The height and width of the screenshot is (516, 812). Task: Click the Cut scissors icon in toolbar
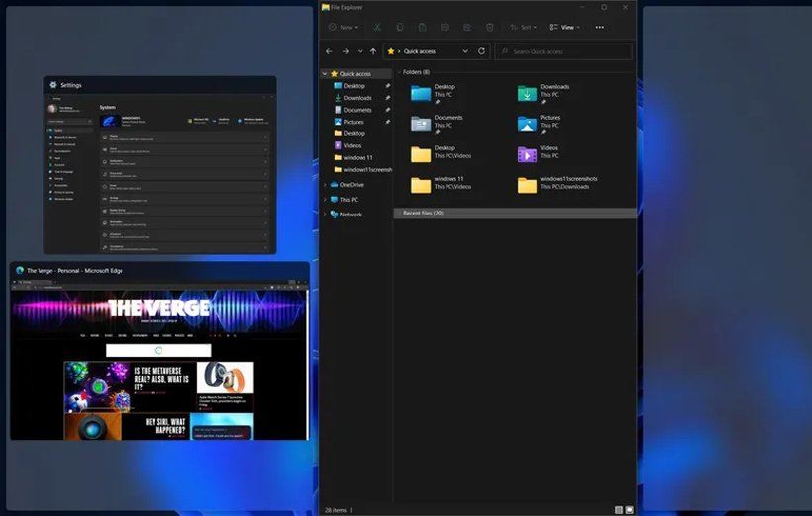point(377,27)
